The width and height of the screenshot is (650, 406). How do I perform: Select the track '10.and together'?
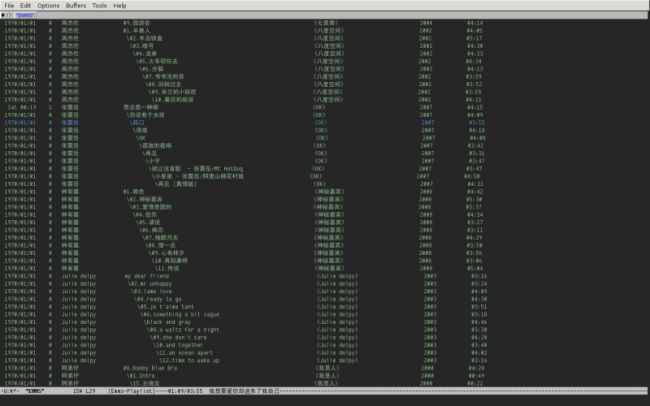(178, 345)
